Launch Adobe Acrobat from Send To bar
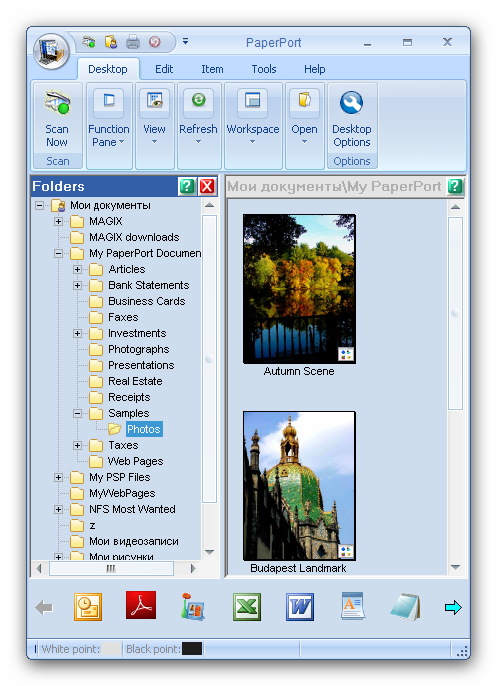497x686 pixels. coord(141,606)
